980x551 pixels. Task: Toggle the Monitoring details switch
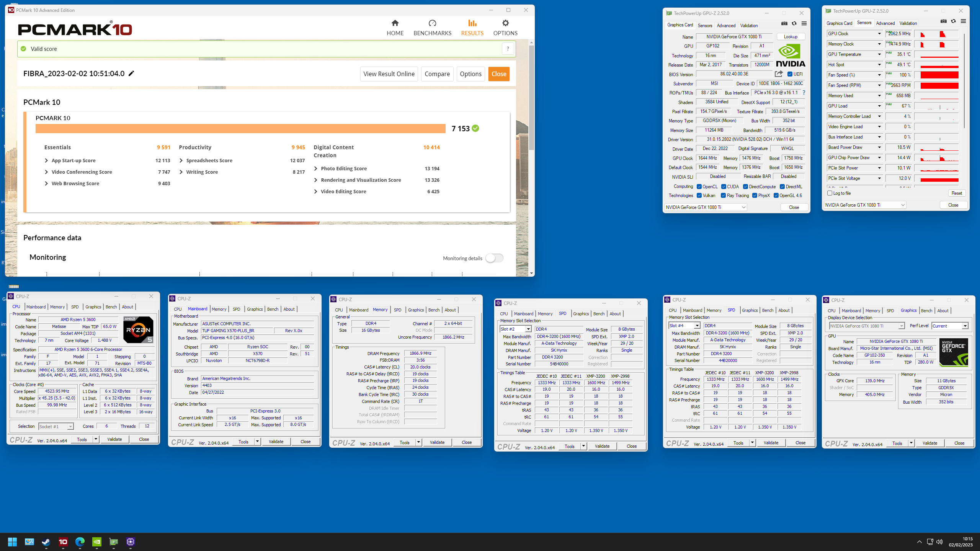(x=494, y=258)
